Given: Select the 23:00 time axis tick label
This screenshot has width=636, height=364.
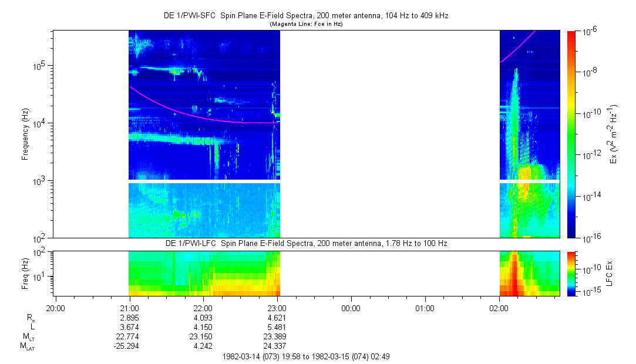Looking at the screenshot, I should click(x=277, y=307).
